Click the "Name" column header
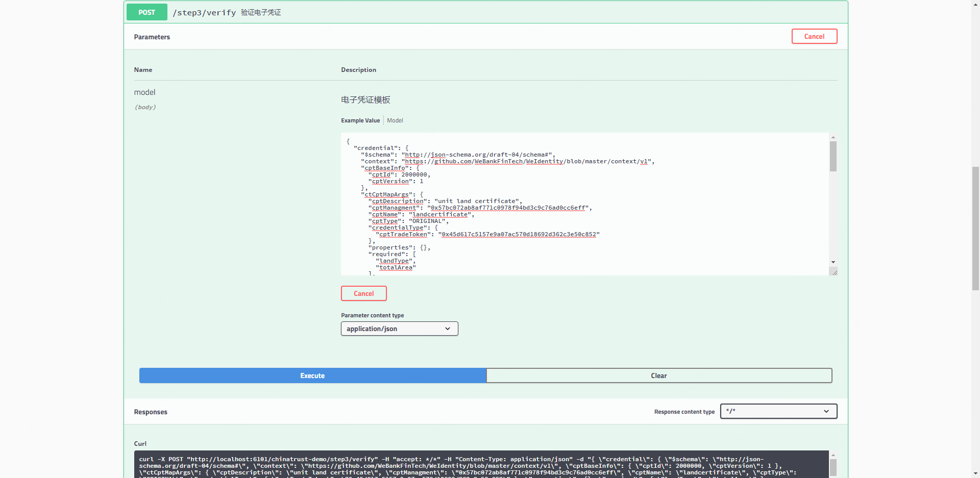Image resolution: width=980 pixels, height=478 pixels. 143,70
